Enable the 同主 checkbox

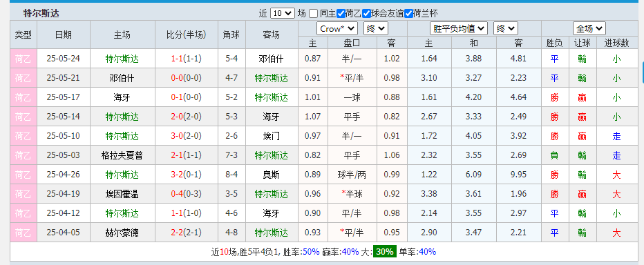(314, 14)
